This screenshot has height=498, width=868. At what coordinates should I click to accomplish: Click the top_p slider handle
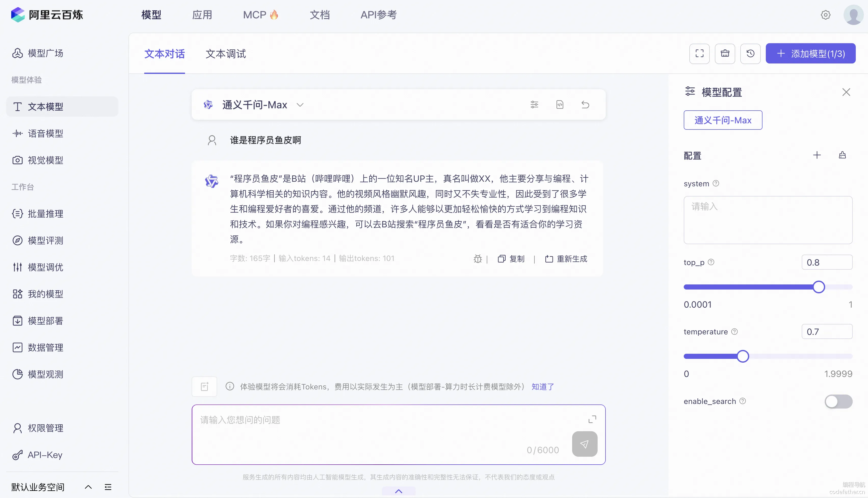tap(819, 287)
